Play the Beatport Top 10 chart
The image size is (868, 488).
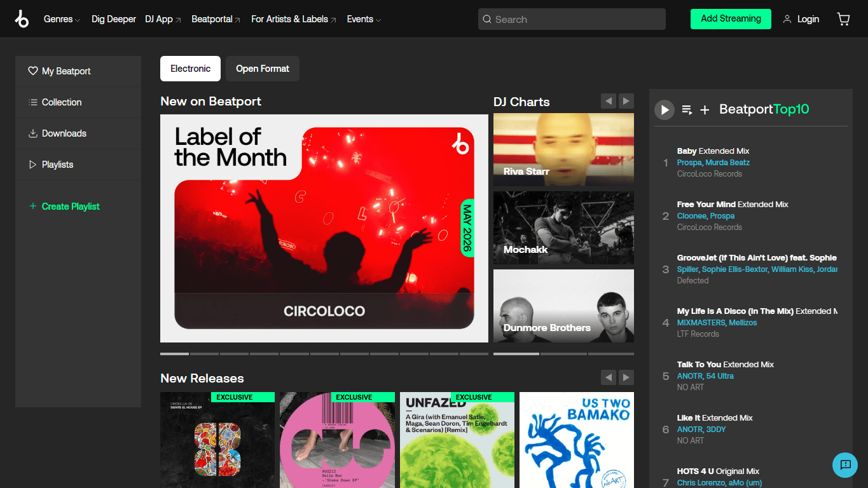[664, 110]
